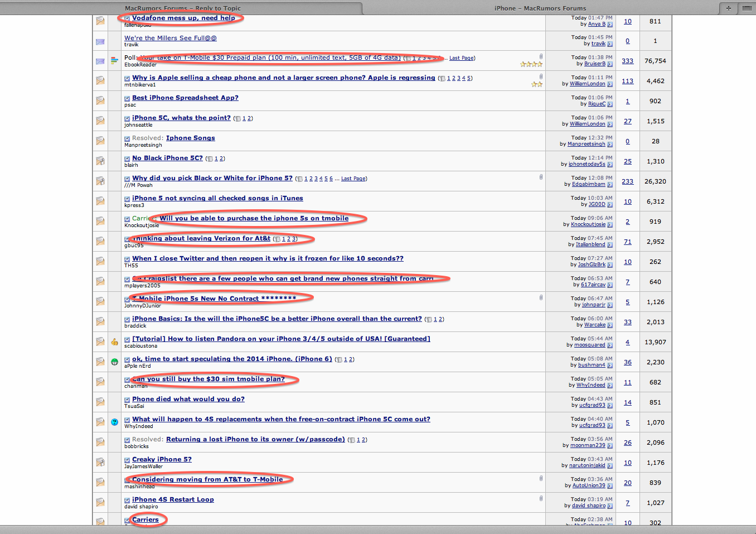Open the "Returning a lost iPhone to its owner" thread
756x534 pixels.
pyautogui.click(x=255, y=439)
